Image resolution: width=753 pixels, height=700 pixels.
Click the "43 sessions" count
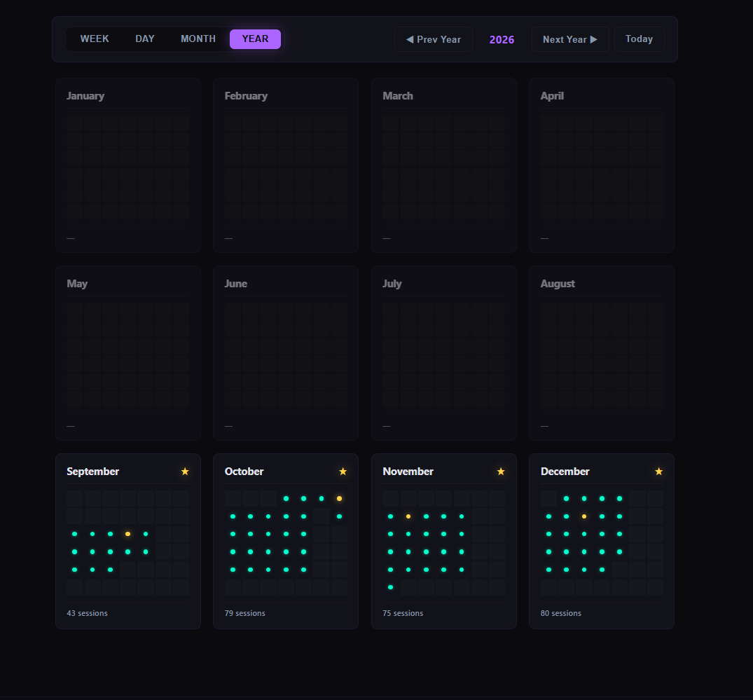87,614
